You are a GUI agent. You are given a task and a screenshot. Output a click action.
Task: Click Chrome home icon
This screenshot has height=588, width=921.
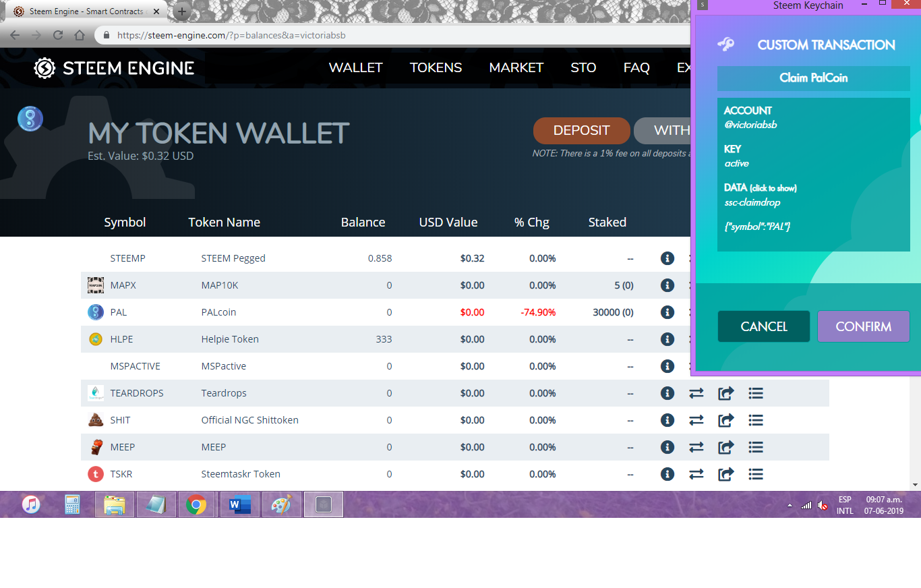pyautogui.click(x=80, y=35)
